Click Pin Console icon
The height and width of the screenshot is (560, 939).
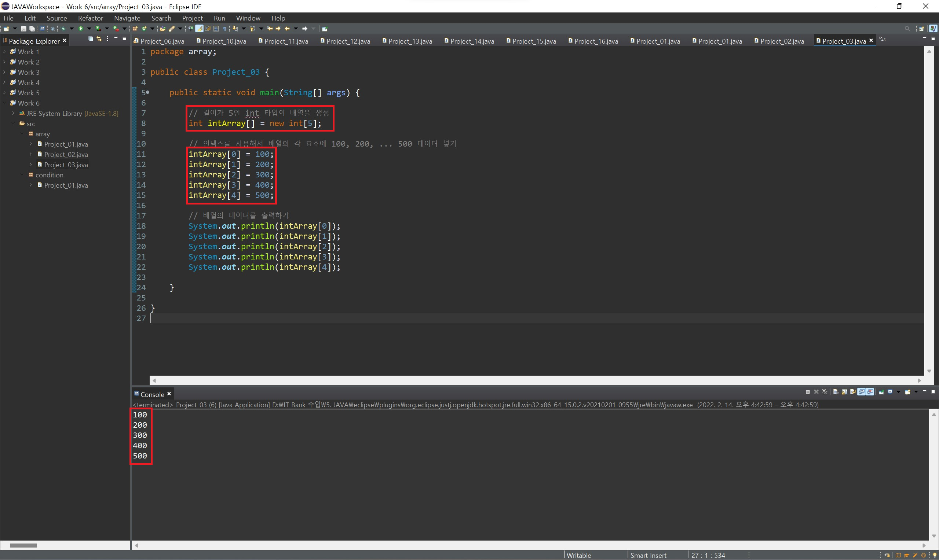881,392
